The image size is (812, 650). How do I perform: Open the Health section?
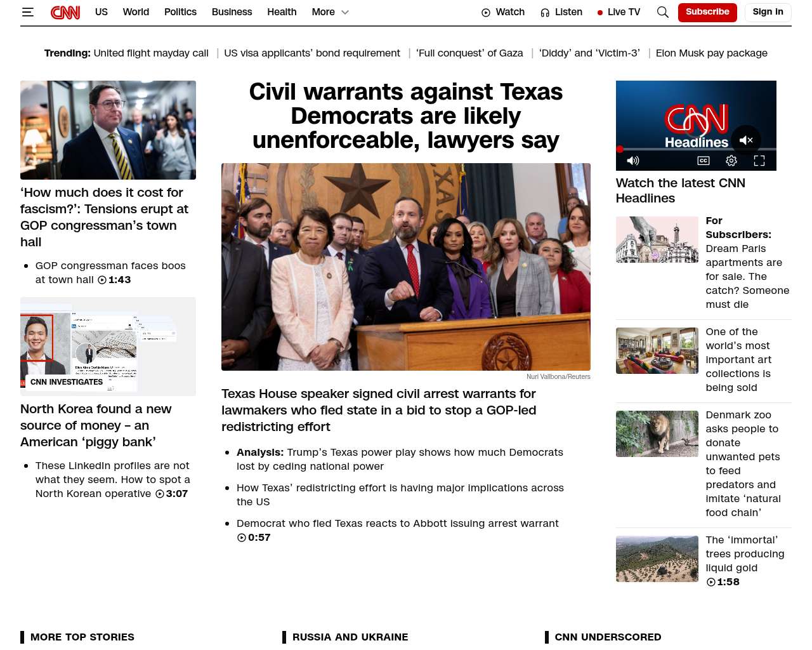point(282,12)
